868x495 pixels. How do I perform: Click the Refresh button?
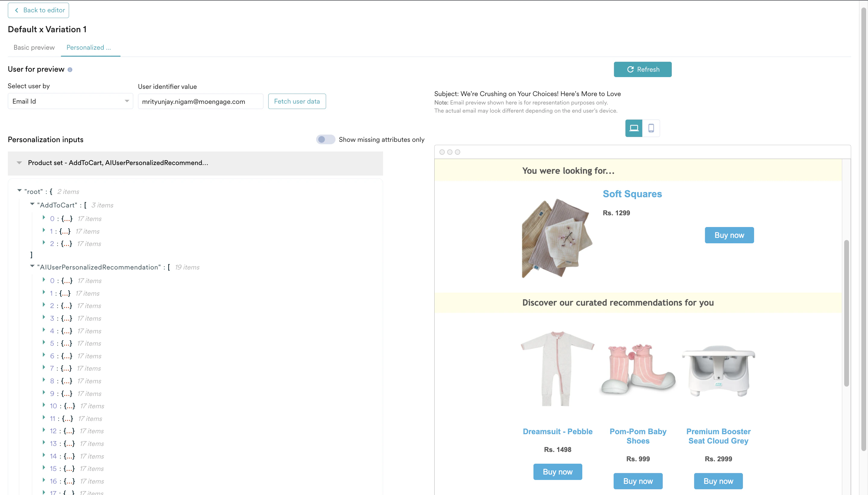pyautogui.click(x=642, y=69)
